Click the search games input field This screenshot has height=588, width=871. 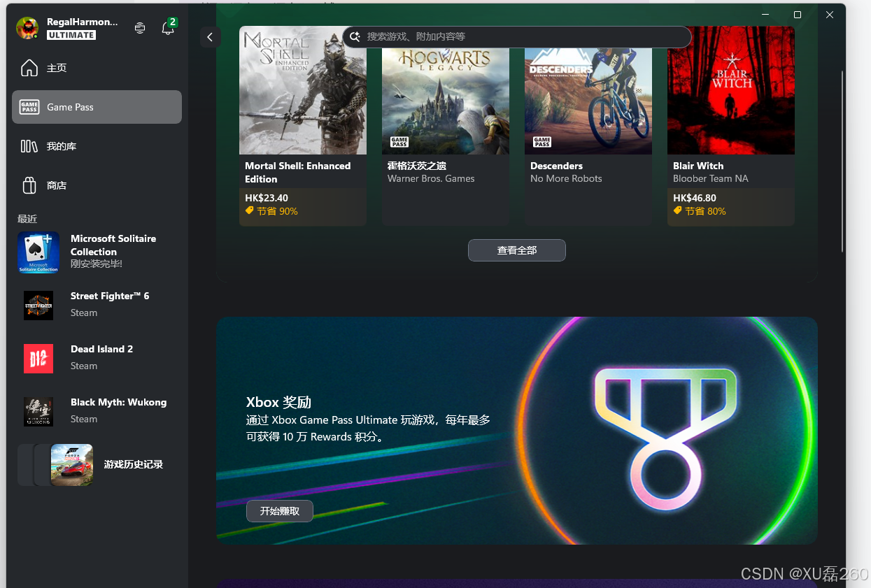click(517, 36)
